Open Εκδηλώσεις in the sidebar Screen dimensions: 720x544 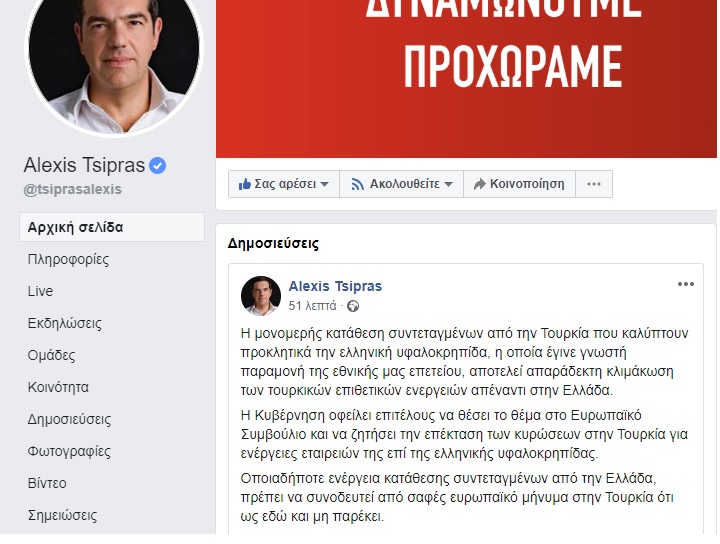click(65, 323)
